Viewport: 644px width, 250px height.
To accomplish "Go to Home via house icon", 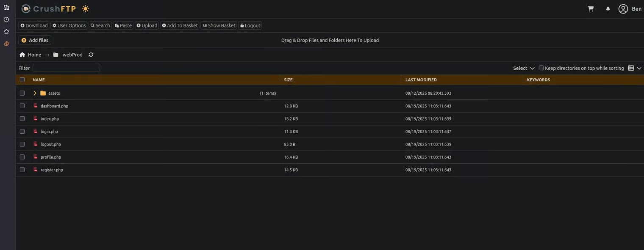I will tap(22, 55).
